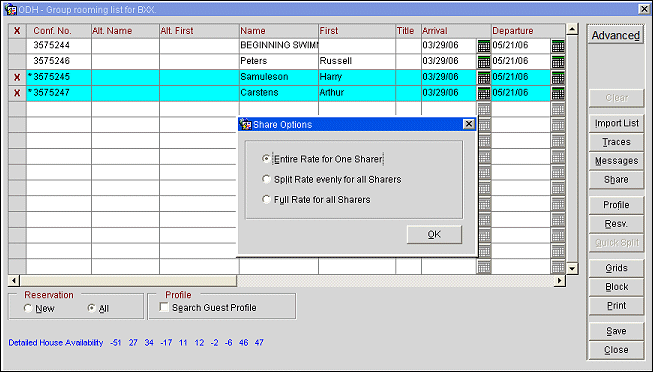Screen dimensions: 653x372
Task: Click the grid's vertical scrollbar down arrow
Action: (x=572, y=269)
